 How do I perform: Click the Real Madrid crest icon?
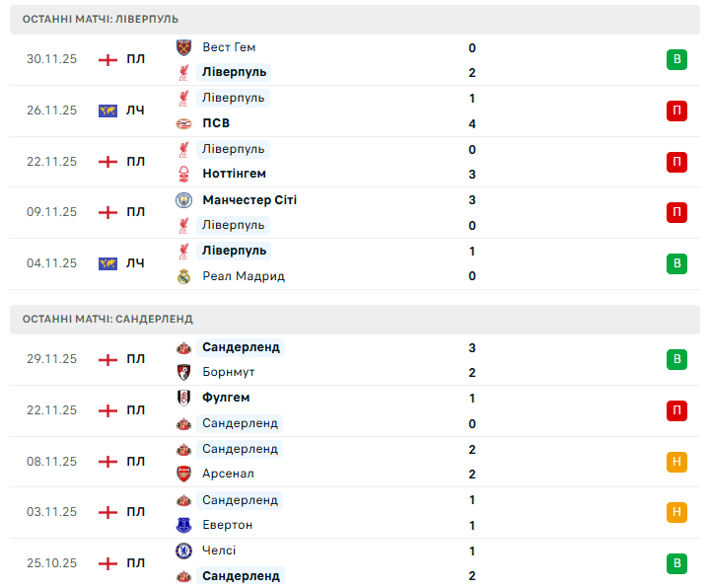pyautogui.click(x=183, y=276)
